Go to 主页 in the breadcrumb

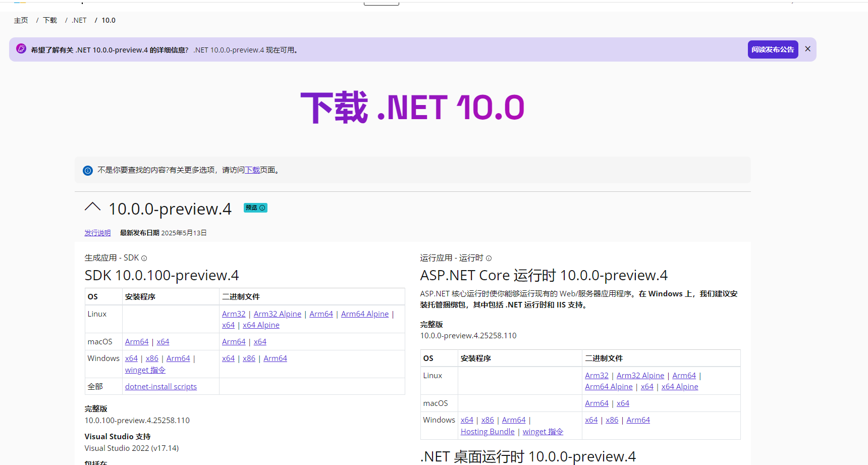21,20
